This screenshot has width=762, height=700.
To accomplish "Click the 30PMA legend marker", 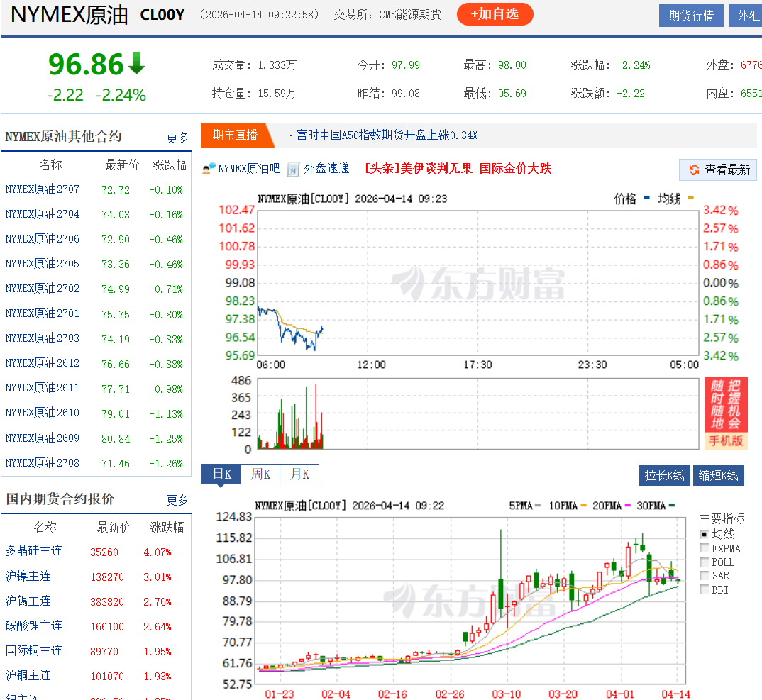I will click(x=672, y=506).
